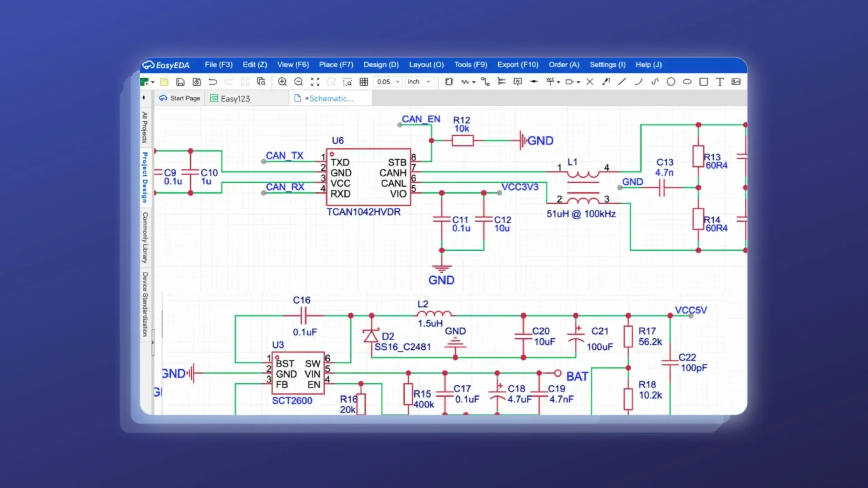The image size is (868, 488).
Task: Click the VCC power flag icon
Action: pos(550,82)
